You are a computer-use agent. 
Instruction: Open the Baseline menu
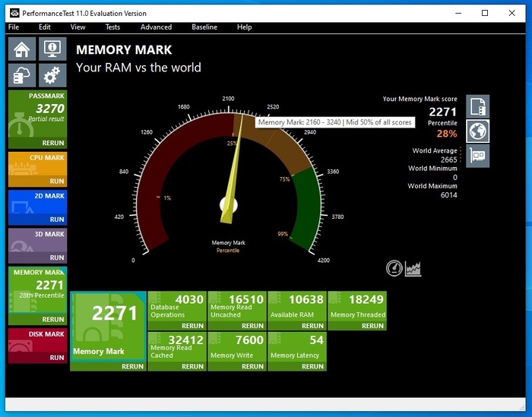(204, 27)
